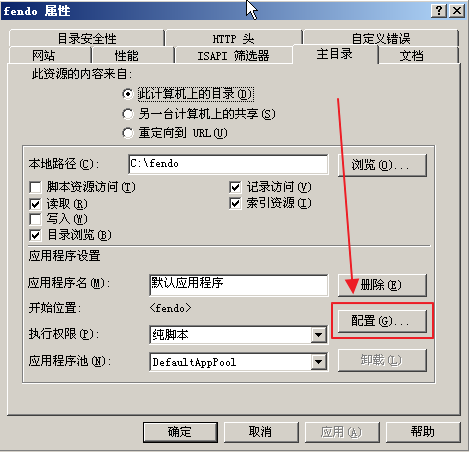Image resolution: width=469 pixels, height=452 pixels.
Task: Uncheck the 目录浏览 checkbox
Action: pyautogui.click(x=35, y=235)
